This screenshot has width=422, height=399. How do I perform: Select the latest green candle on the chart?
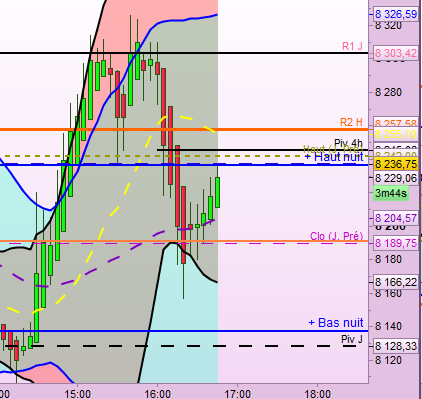218,192
